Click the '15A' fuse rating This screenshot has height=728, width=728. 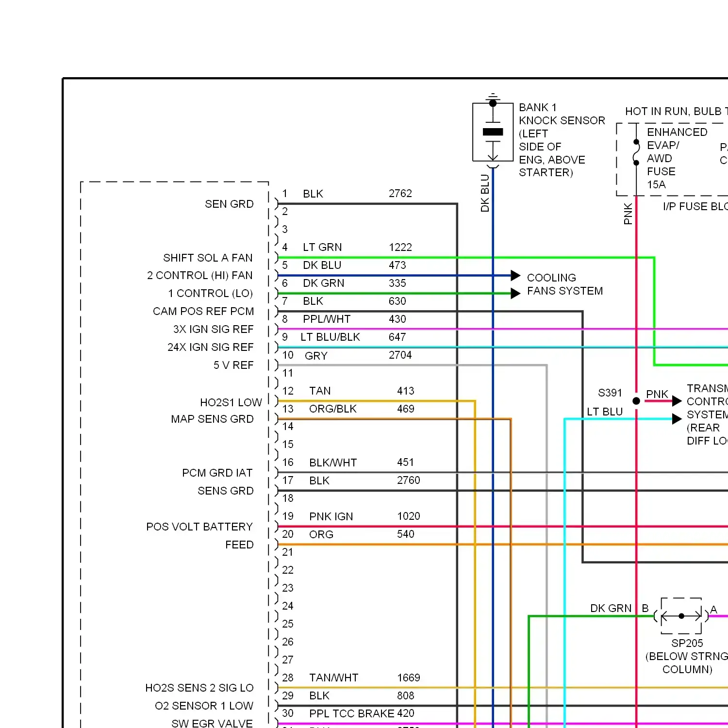pyautogui.click(x=656, y=184)
